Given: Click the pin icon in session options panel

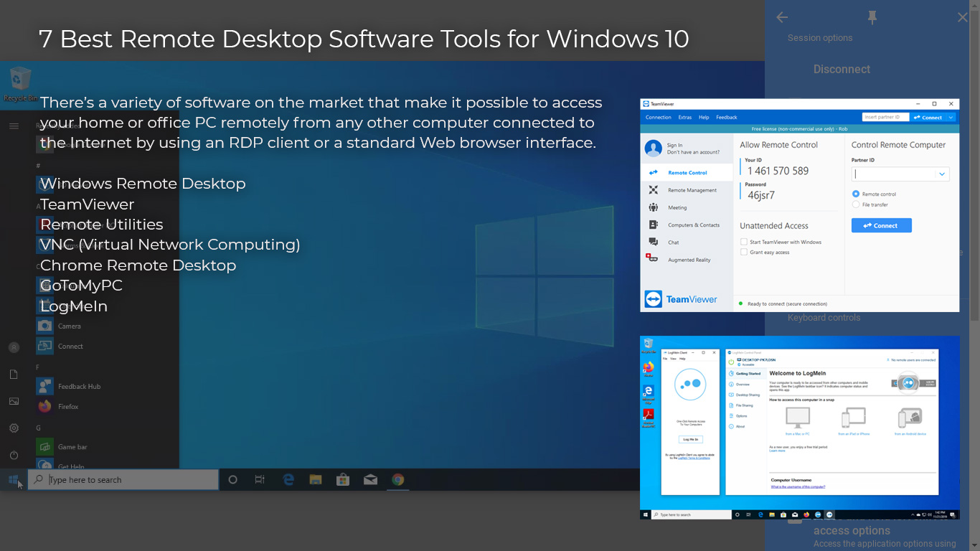Looking at the screenshot, I should [x=872, y=17].
